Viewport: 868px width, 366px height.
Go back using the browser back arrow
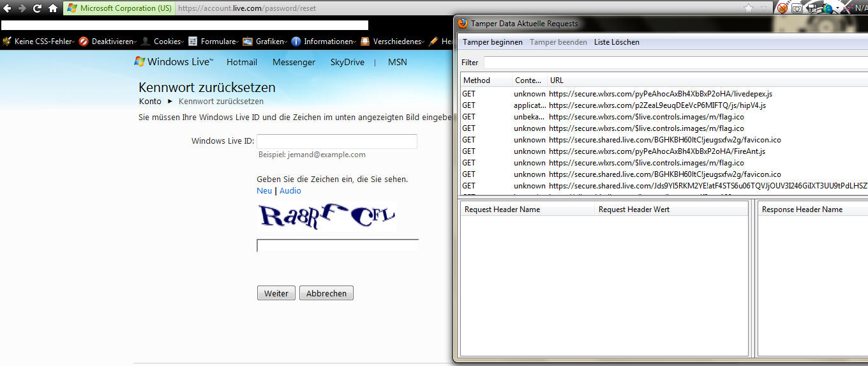pos(7,8)
